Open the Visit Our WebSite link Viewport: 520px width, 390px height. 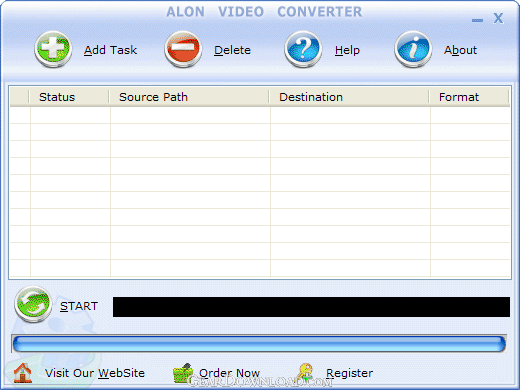pyautogui.click(x=95, y=373)
